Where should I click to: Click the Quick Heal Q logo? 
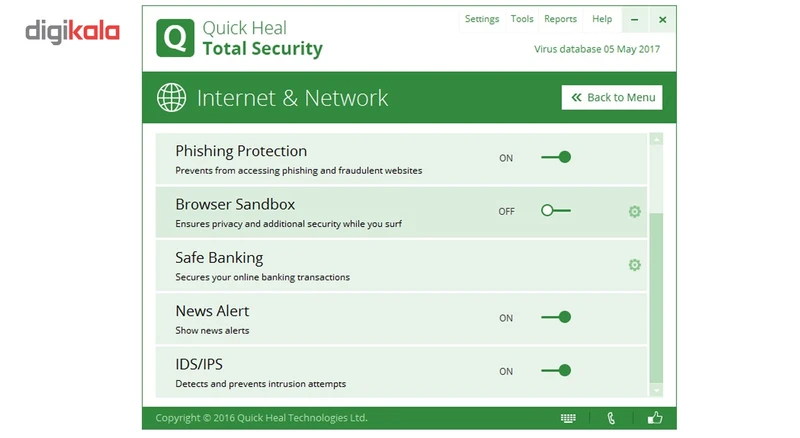tap(174, 38)
